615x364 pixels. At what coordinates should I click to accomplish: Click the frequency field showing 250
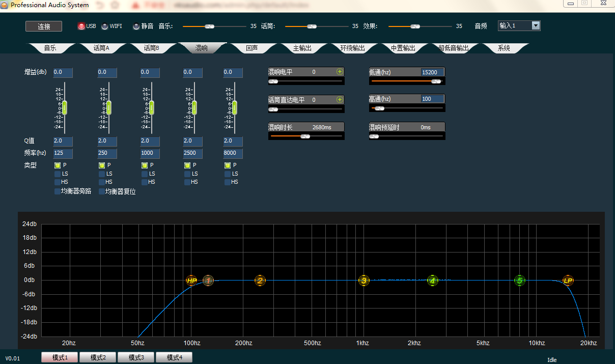point(107,153)
